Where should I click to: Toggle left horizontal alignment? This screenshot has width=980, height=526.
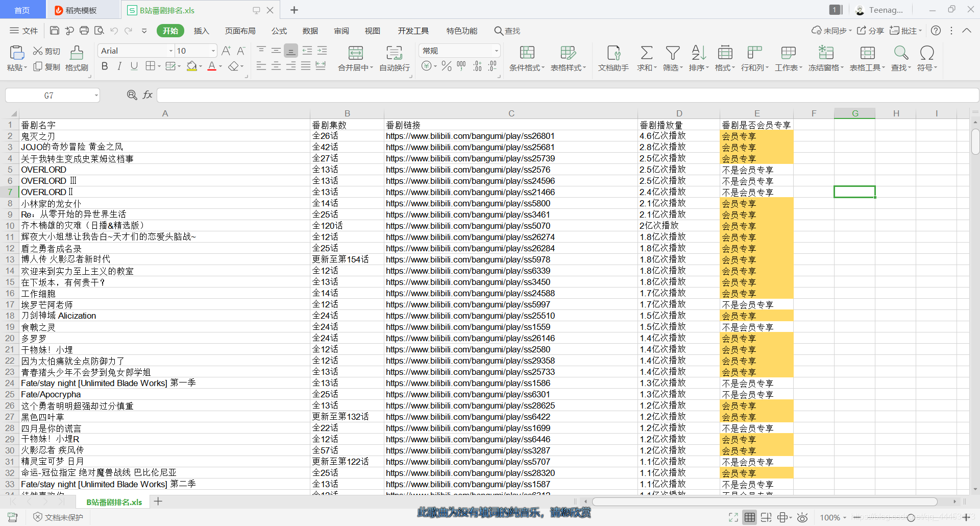coord(261,66)
